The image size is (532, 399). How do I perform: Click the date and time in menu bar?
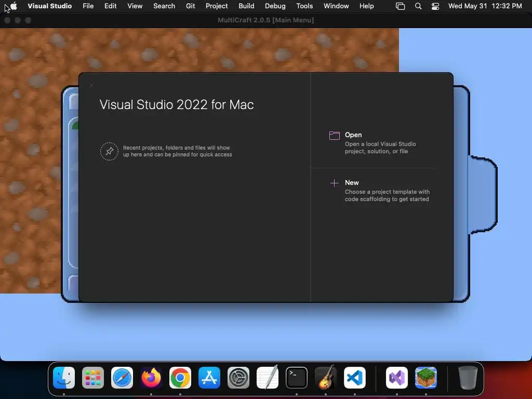[485, 6]
